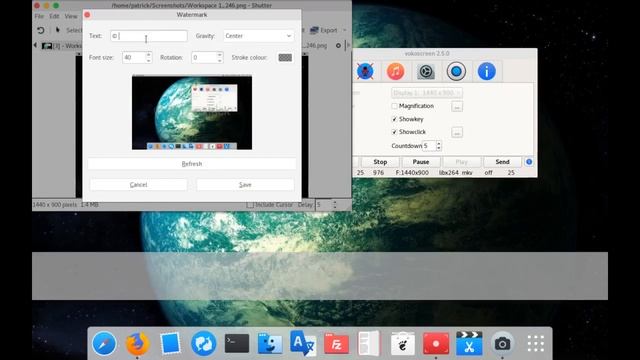Viewport: 640px width, 360px height.
Task: Open Terminal from the dock
Action: [x=237, y=344]
